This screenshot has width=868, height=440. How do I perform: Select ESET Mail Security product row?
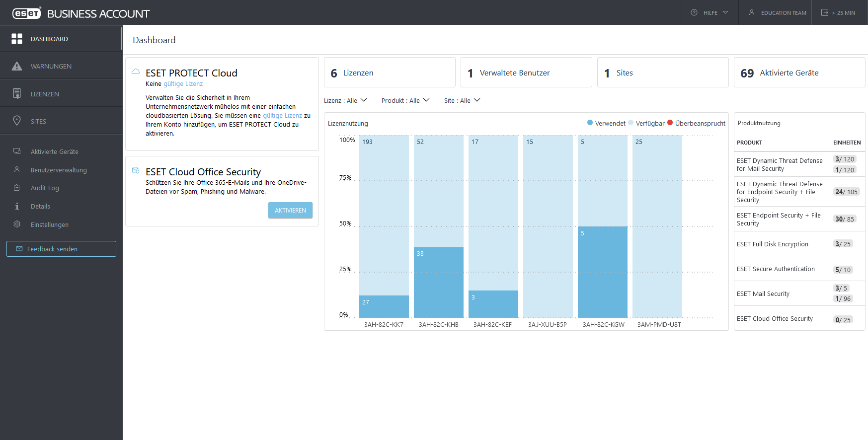point(799,293)
